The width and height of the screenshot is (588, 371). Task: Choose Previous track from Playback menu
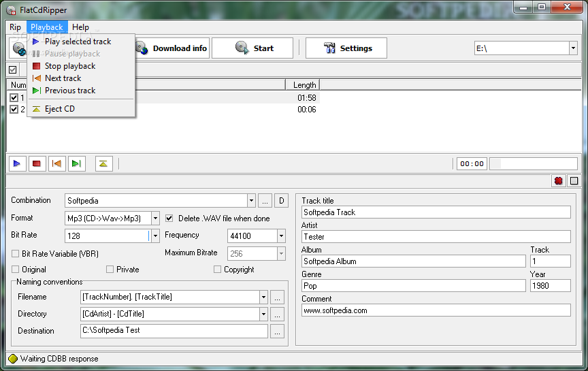point(81,91)
